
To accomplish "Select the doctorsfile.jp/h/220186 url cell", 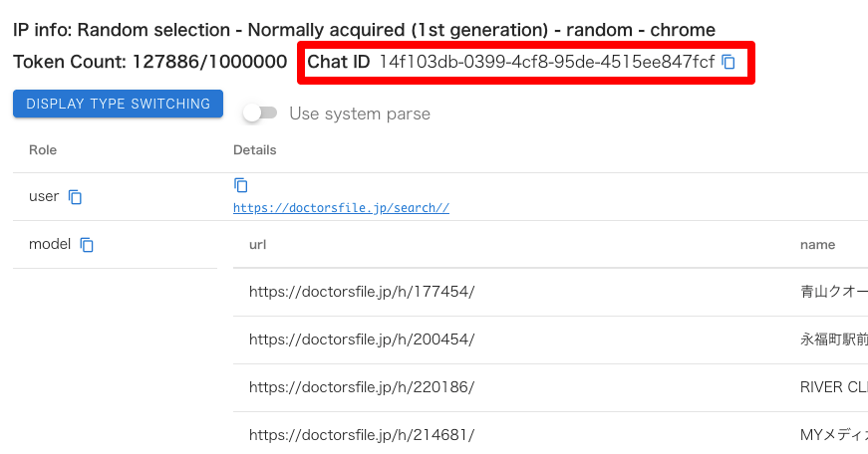I will 361,387.
